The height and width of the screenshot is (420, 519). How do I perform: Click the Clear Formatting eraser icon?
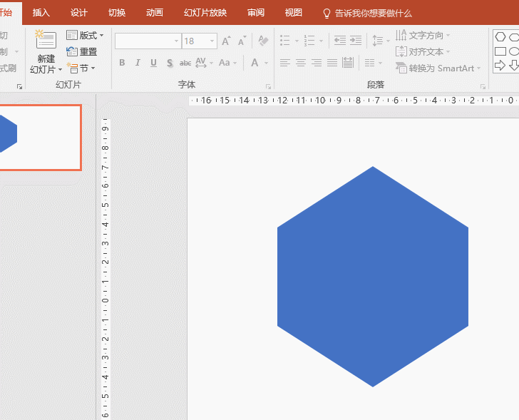(x=263, y=41)
